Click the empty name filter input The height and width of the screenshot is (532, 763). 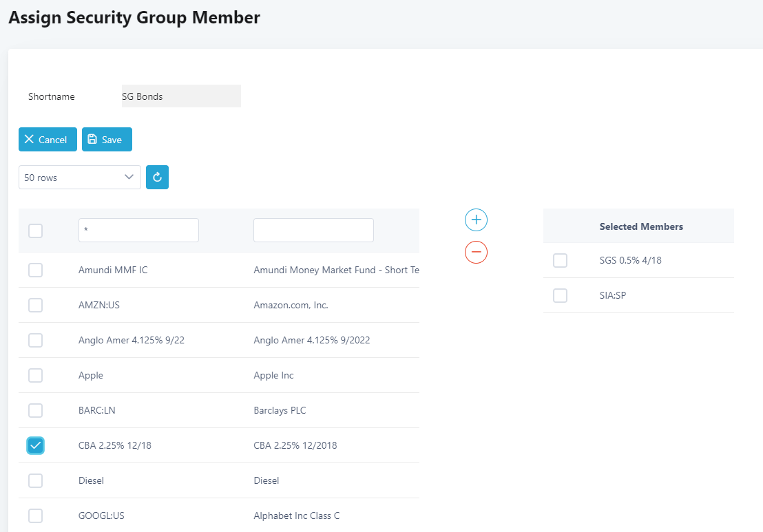pos(313,231)
